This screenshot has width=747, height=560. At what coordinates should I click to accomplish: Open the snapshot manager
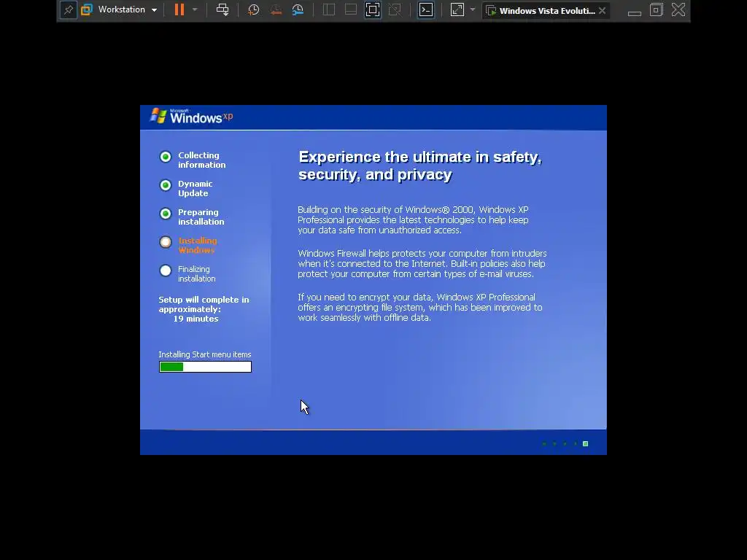(298, 10)
